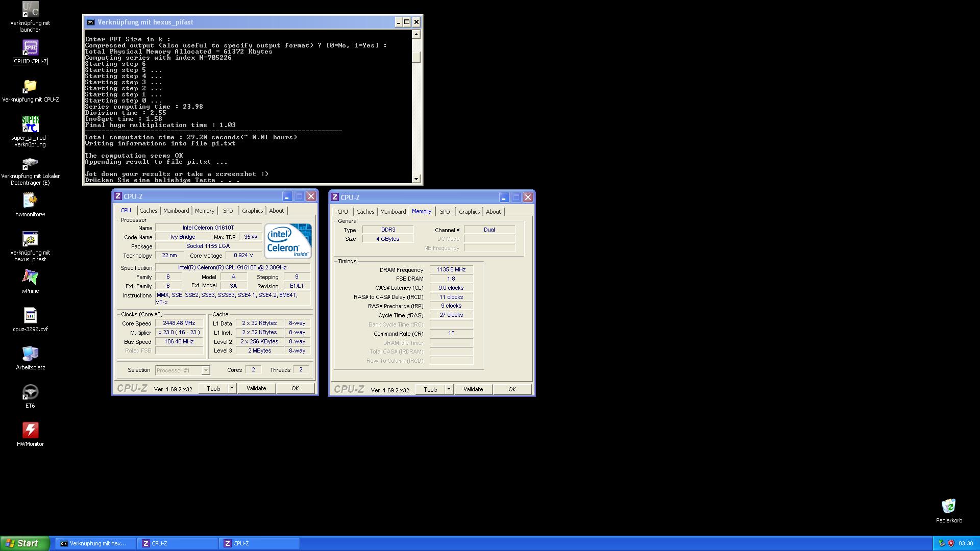Click the CAS# Latency 9.0 clocks value
This screenshot has width=980, height=551.
point(451,288)
